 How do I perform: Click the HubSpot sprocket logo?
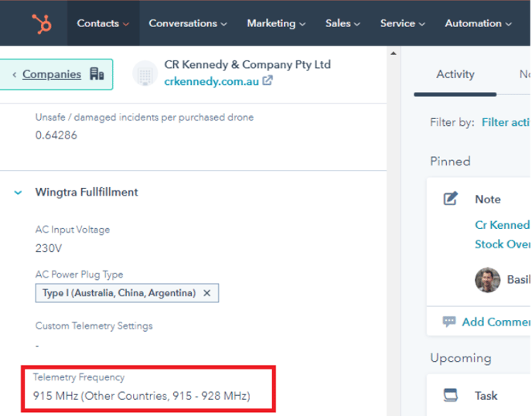tap(42, 23)
